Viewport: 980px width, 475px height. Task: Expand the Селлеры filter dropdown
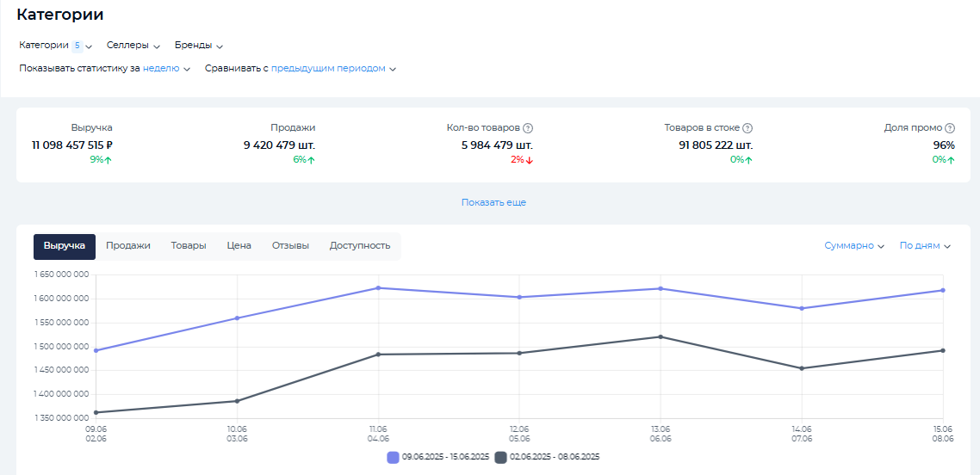[133, 46]
